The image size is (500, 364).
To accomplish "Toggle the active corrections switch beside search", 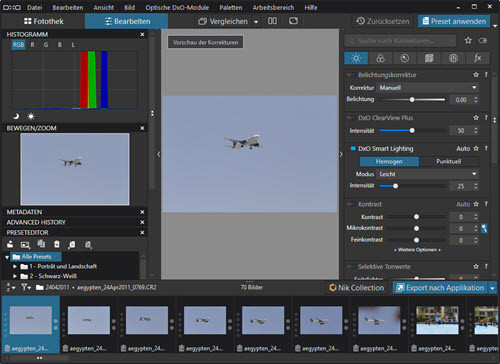I will [483, 40].
